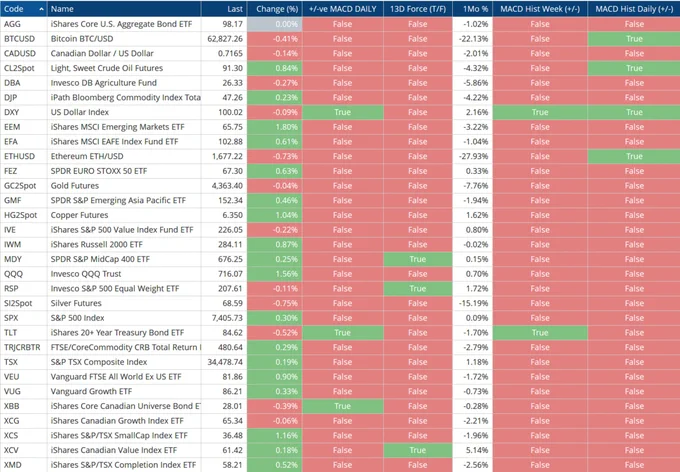
Task: Click the 2.16% 1Mo cell for DXY
Action: (472, 112)
